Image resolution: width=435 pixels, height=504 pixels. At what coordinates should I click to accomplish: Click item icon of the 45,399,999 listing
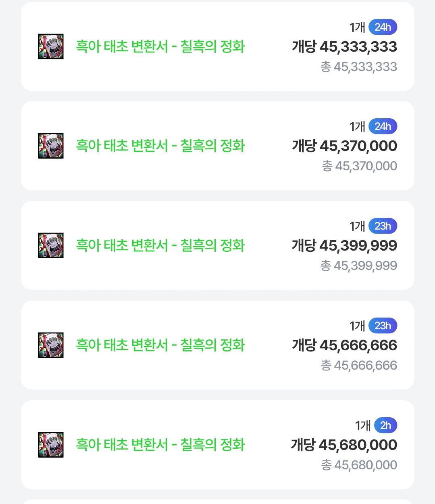(51, 245)
